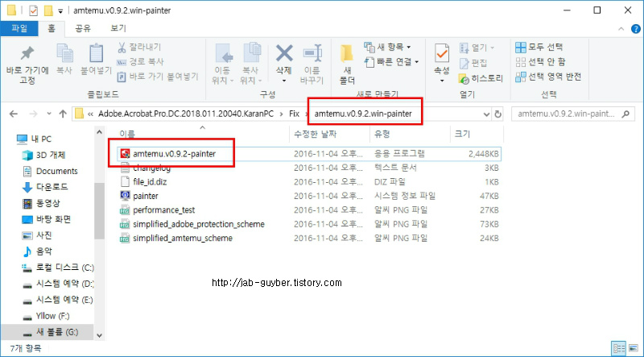Image resolution: width=644 pixels, height=357 pixels.
Task: Click 경로 복사 copy path
Action: click(x=140, y=62)
